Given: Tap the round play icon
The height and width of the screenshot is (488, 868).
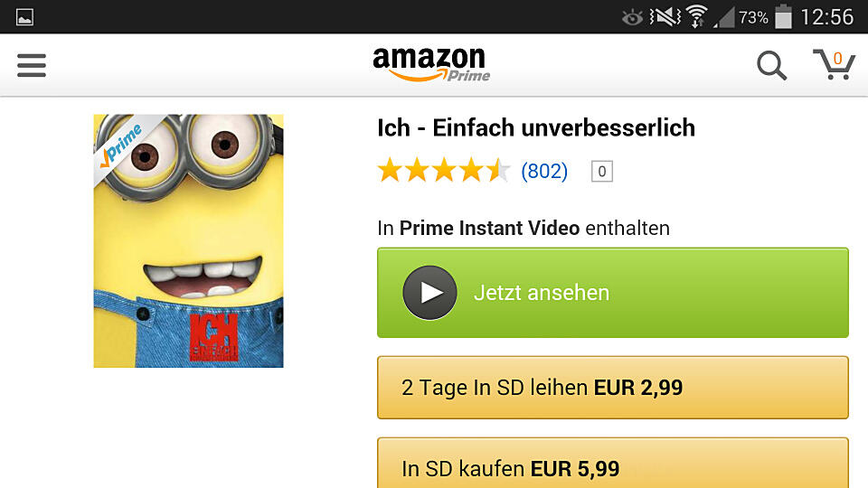Looking at the screenshot, I should [x=429, y=293].
